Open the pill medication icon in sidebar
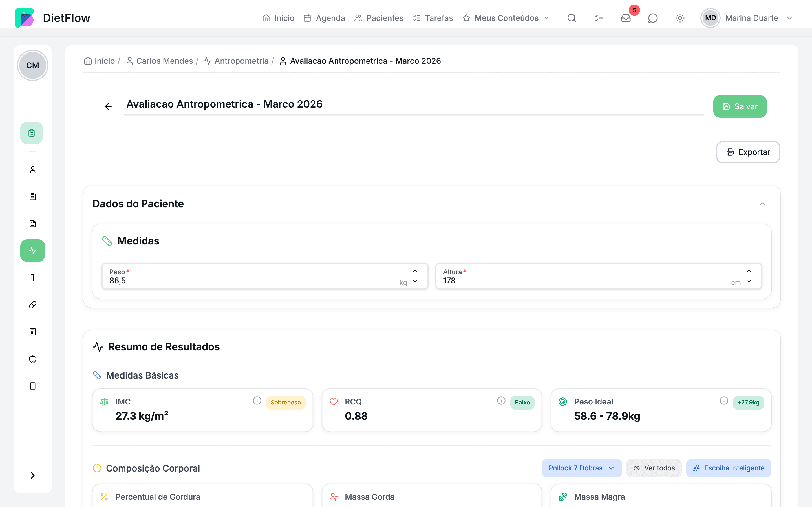This screenshot has width=812, height=507. 32,305
